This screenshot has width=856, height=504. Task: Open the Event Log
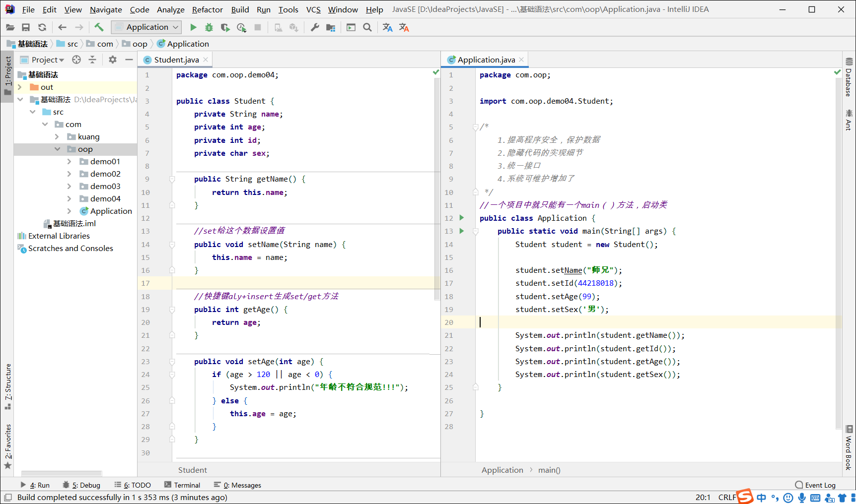point(815,485)
